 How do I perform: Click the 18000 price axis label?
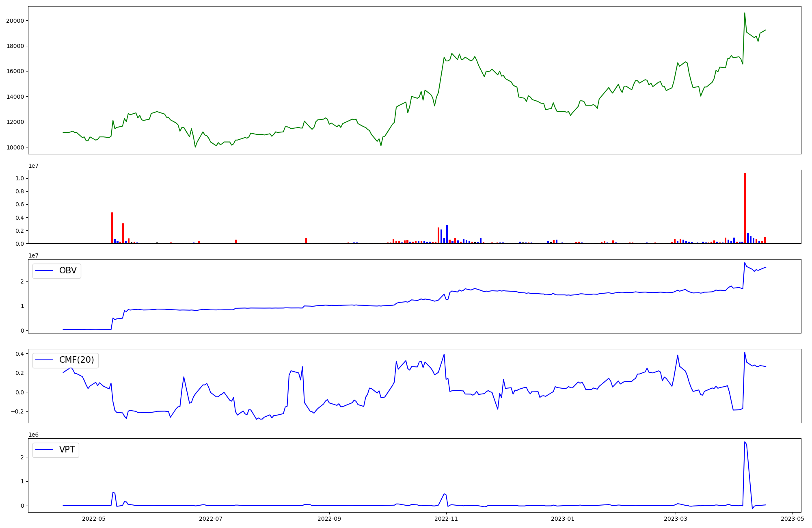coord(15,46)
